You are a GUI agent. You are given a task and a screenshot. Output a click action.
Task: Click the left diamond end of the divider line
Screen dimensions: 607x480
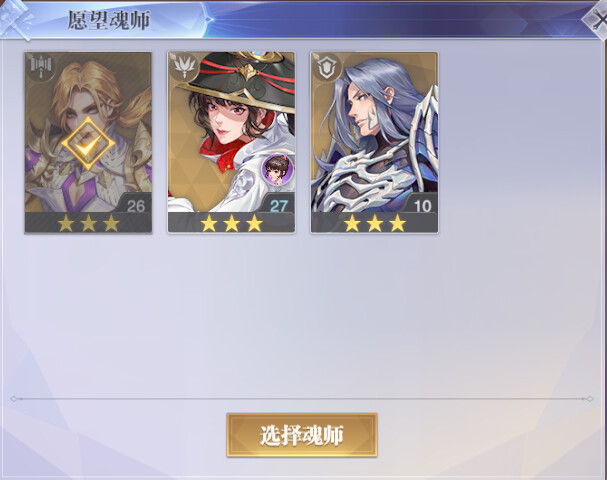tap(14, 399)
